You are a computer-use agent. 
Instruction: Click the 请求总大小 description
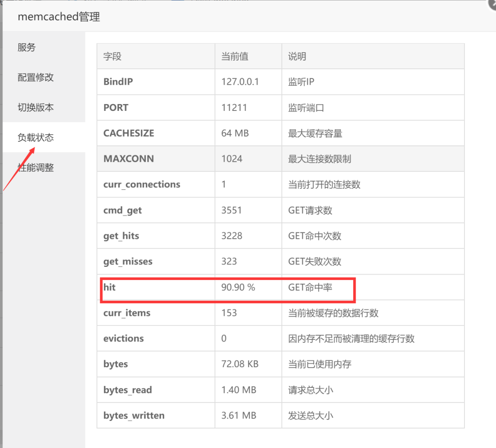coord(310,390)
